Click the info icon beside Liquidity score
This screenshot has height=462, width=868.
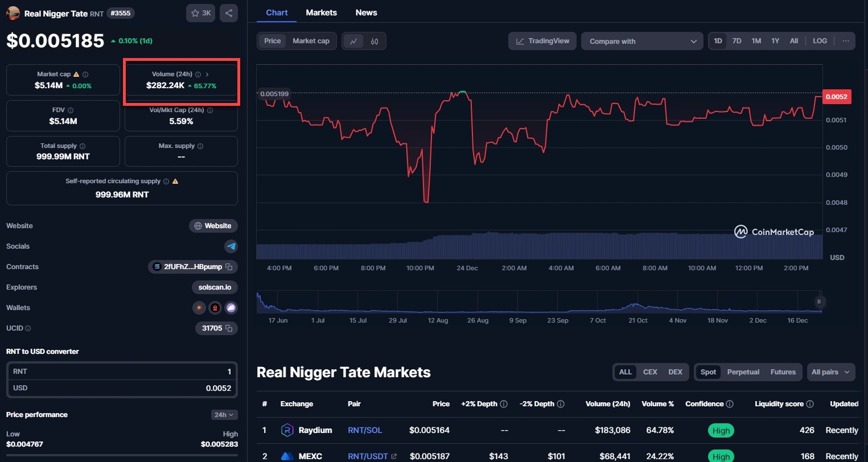[x=810, y=404]
